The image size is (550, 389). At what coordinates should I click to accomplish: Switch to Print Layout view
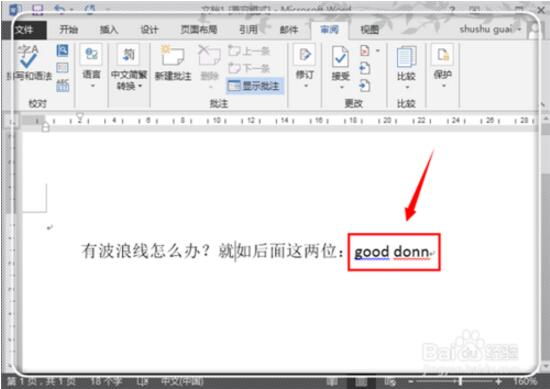point(361,381)
